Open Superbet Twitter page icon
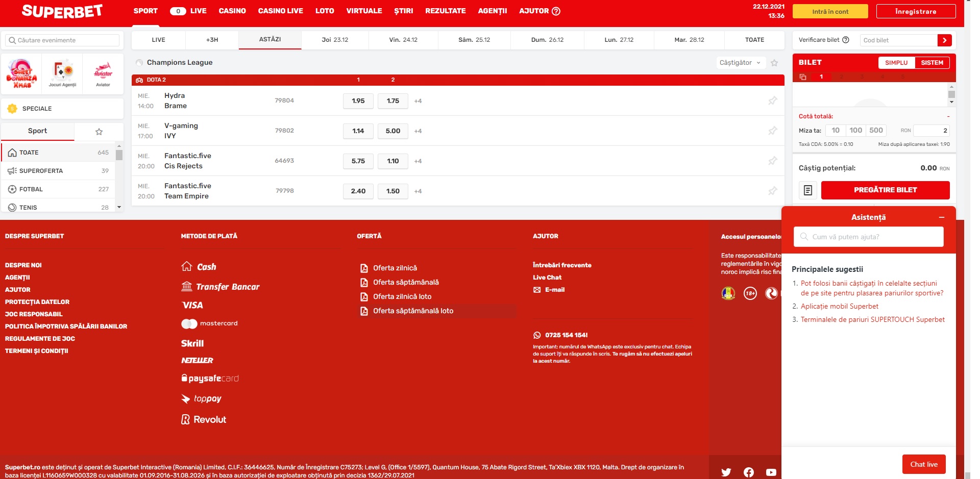 (x=726, y=472)
